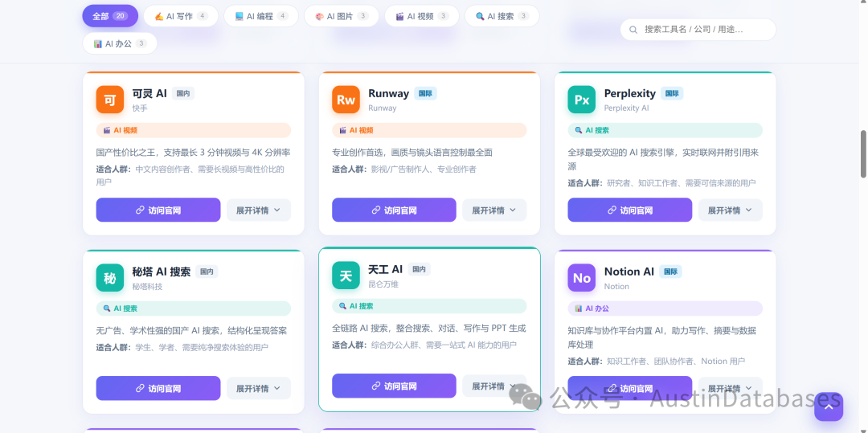The height and width of the screenshot is (433, 868).
Task: Click the 秘塔 AI 搜索 logo icon
Action: point(109,278)
